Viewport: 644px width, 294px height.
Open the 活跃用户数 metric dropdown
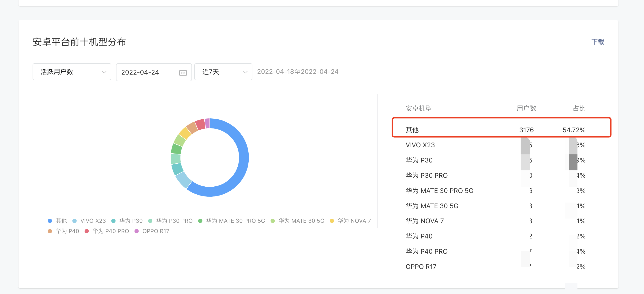[72, 72]
